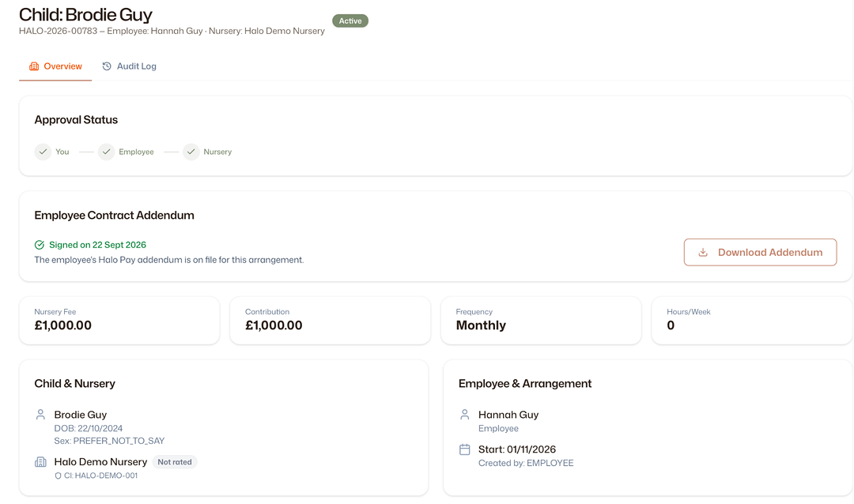Click 'CI: HALO-DEMO-001' text
The height and width of the screenshot is (504, 854).
100,476
